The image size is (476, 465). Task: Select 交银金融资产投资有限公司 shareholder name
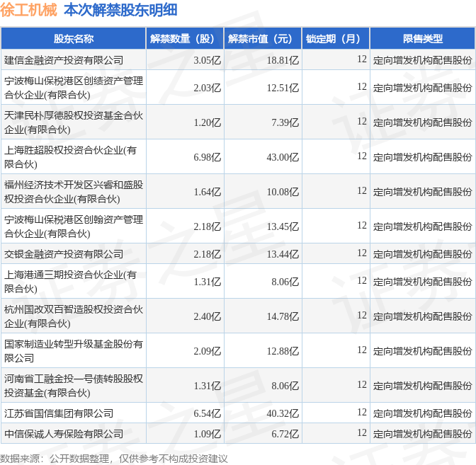pyautogui.click(x=64, y=254)
